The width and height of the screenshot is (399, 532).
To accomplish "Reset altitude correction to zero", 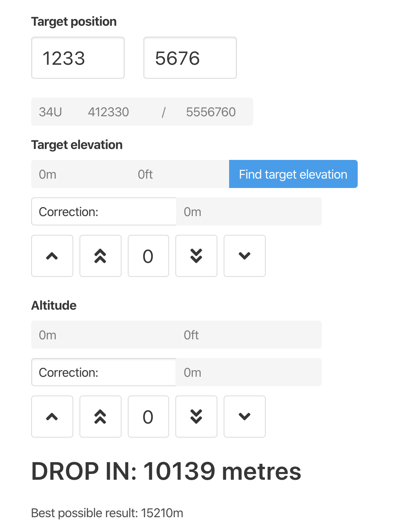I will click(x=148, y=417).
